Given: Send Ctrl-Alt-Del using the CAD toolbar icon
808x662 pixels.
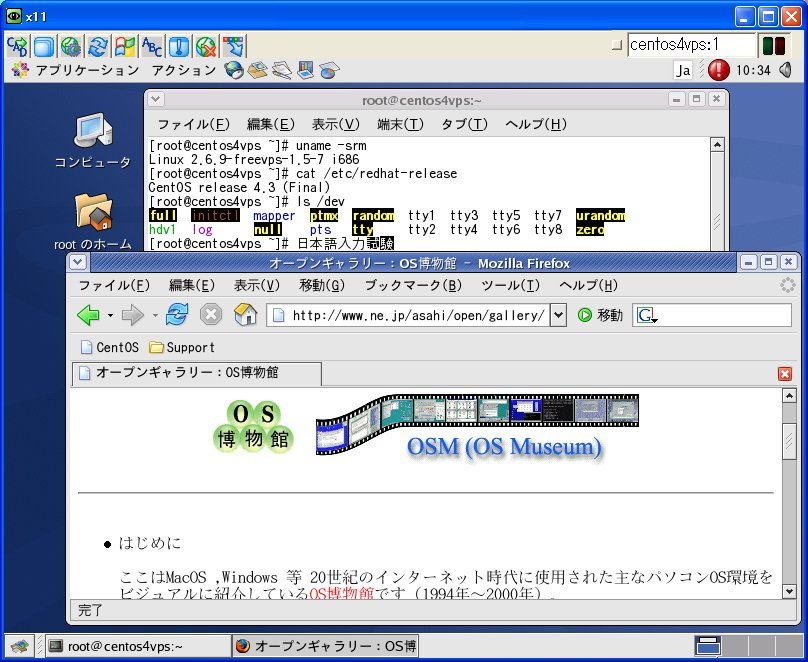Looking at the screenshot, I should 18,46.
